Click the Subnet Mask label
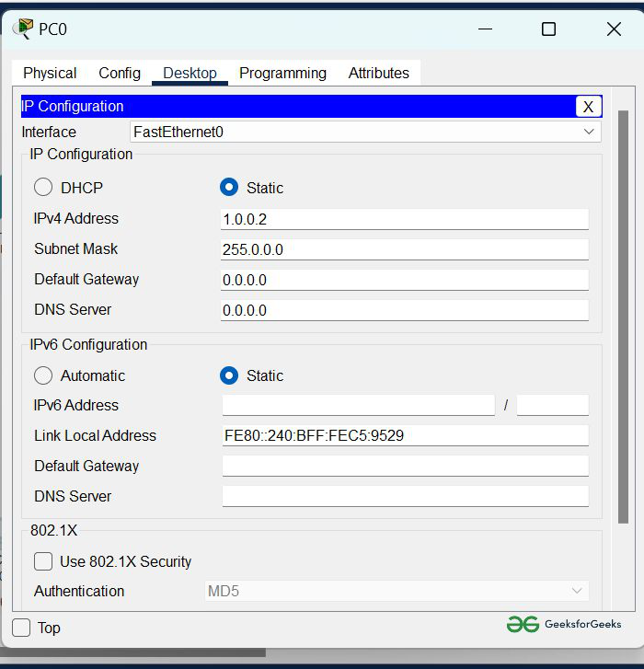This screenshot has height=669, width=644. pyautogui.click(x=76, y=248)
